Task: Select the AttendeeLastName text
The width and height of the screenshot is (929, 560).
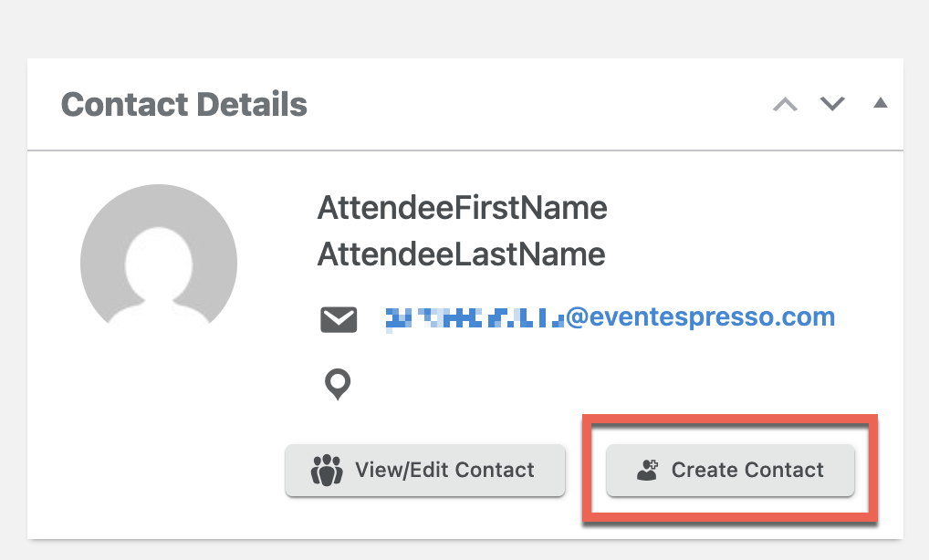Action: click(x=461, y=254)
